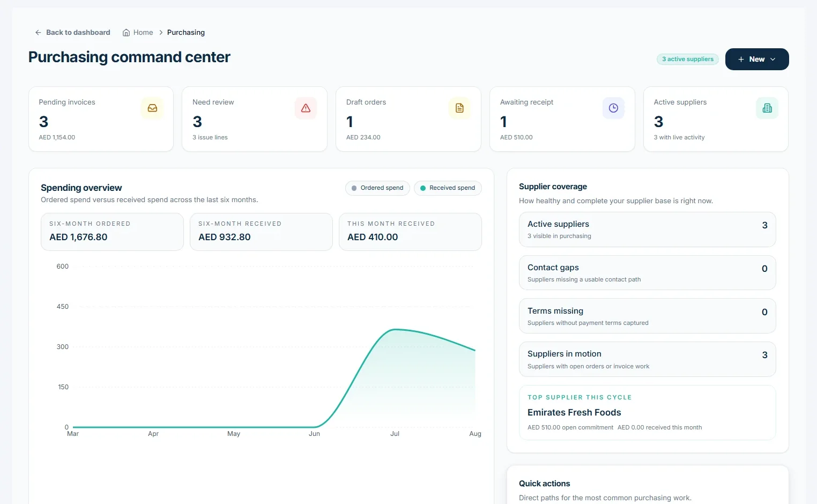
Task: Click the AED 510.00 open commitment text
Action: coord(570,427)
